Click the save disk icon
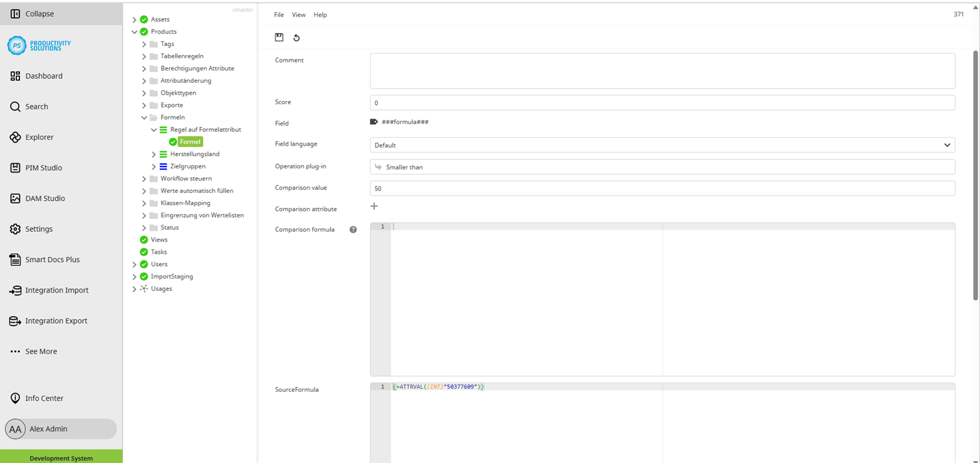The width and height of the screenshot is (980, 463). pyautogui.click(x=279, y=38)
